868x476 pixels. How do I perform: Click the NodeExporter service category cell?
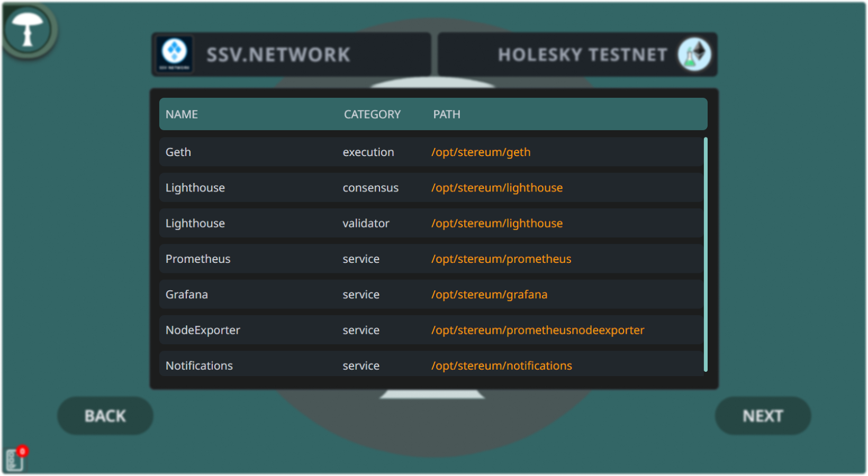pyautogui.click(x=361, y=330)
